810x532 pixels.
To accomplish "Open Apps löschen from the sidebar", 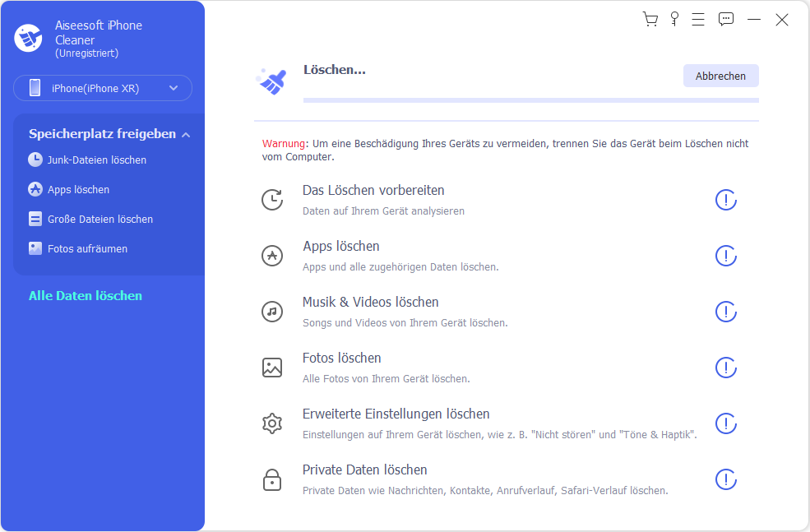I will (78, 190).
